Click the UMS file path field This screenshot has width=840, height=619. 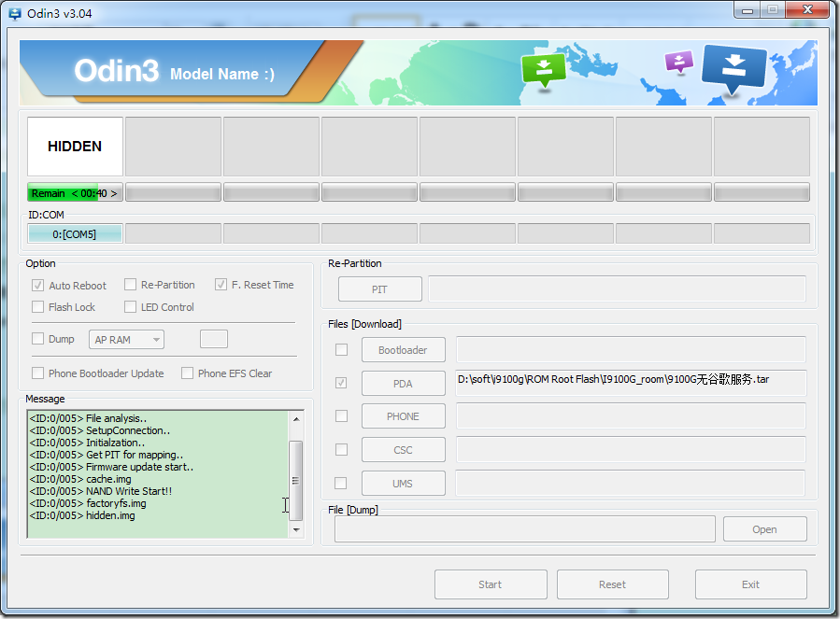(630, 483)
